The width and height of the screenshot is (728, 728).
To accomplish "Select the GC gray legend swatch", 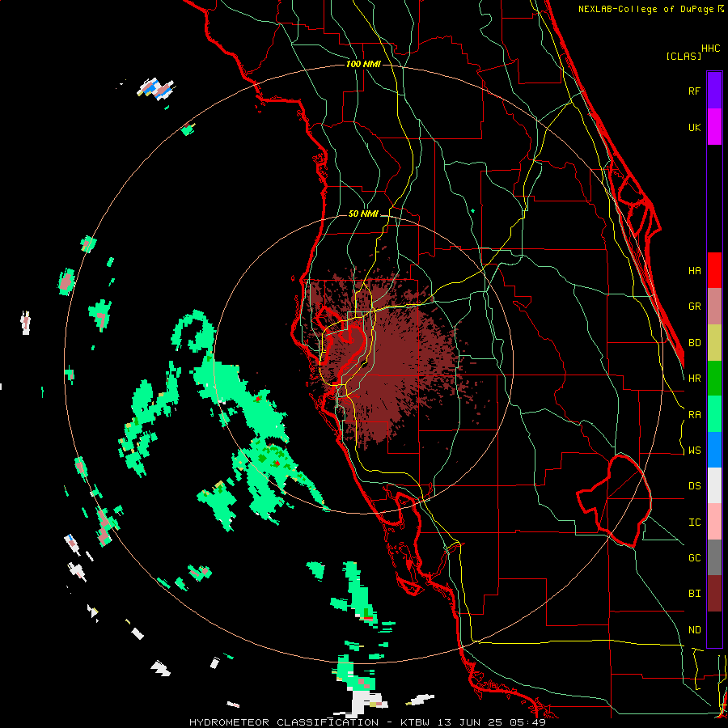I will coord(714,557).
